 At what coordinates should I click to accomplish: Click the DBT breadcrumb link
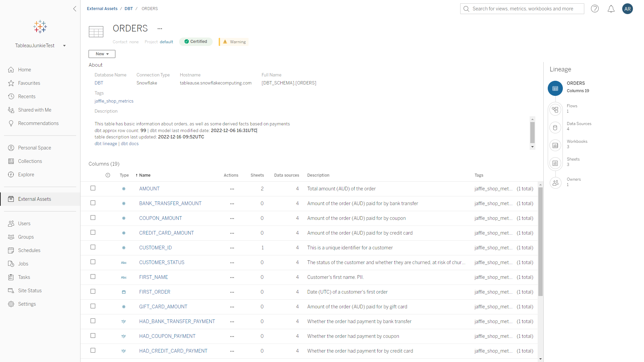coord(128,9)
